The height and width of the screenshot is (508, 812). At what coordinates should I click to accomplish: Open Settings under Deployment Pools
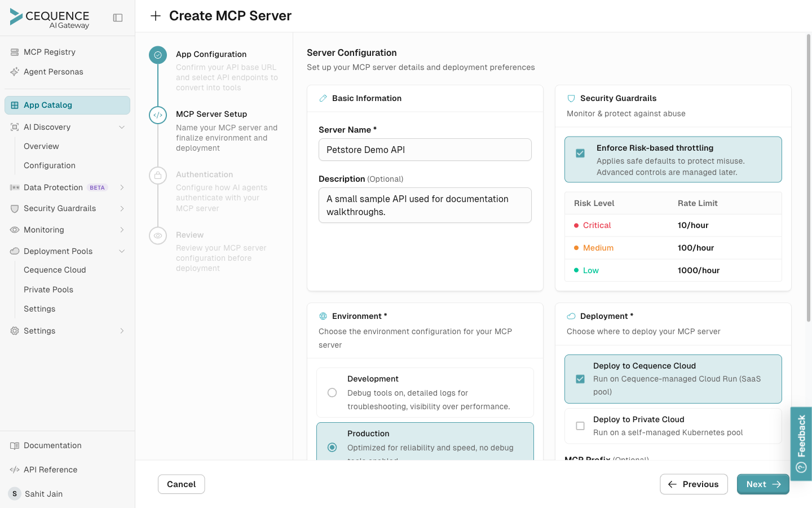tap(39, 309)
